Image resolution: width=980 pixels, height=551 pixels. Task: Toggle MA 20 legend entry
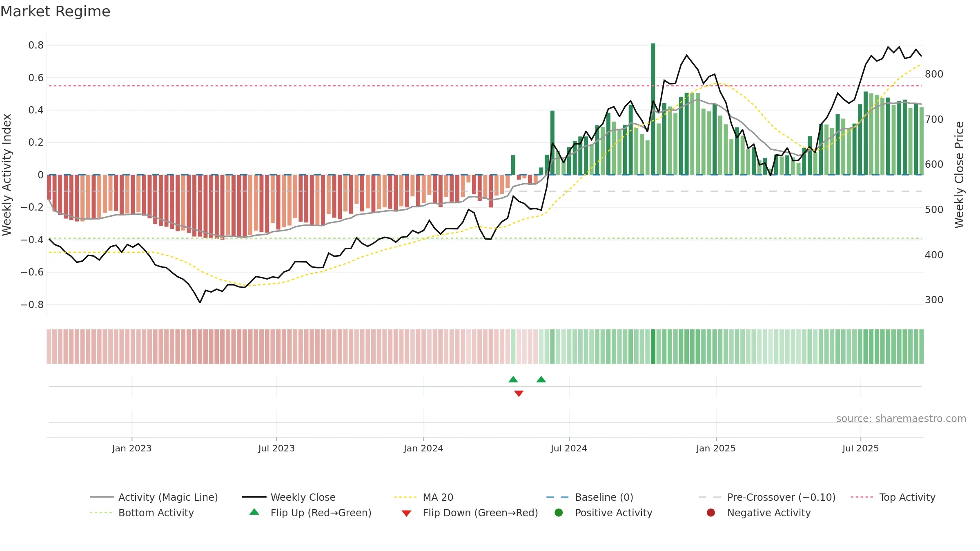pyautogui.click(x=423, y=497)
